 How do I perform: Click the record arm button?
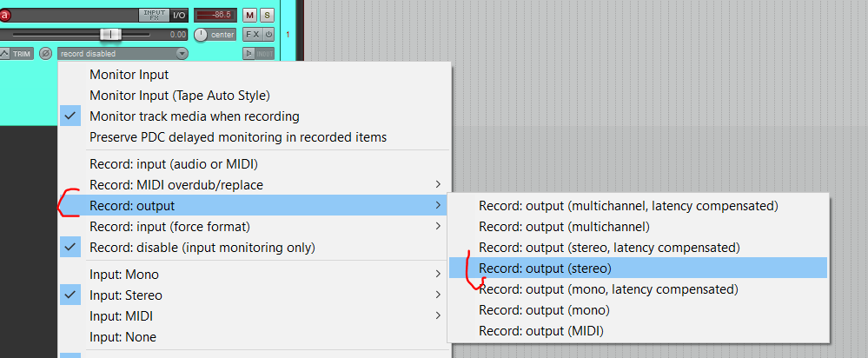4,15
